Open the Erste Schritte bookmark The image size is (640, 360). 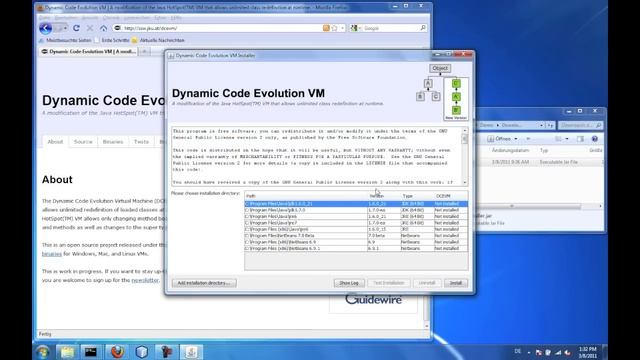pyautogui.click(x=112, y=40)
